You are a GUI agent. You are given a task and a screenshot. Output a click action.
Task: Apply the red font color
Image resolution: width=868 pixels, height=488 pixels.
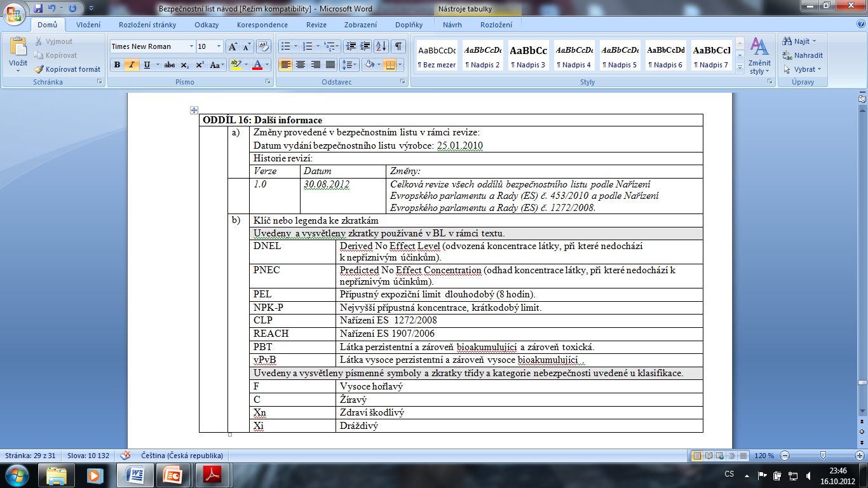point(257,65)
